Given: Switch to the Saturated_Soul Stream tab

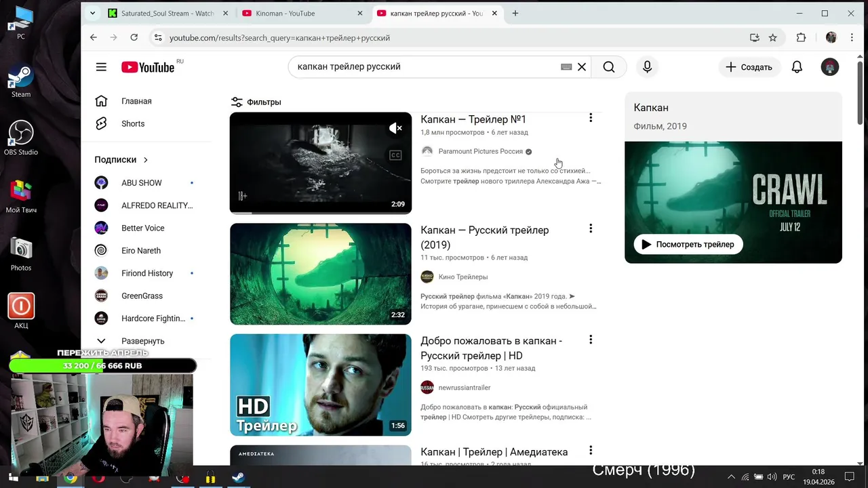Looking at the screenshot, I should (x=167, y=13).
